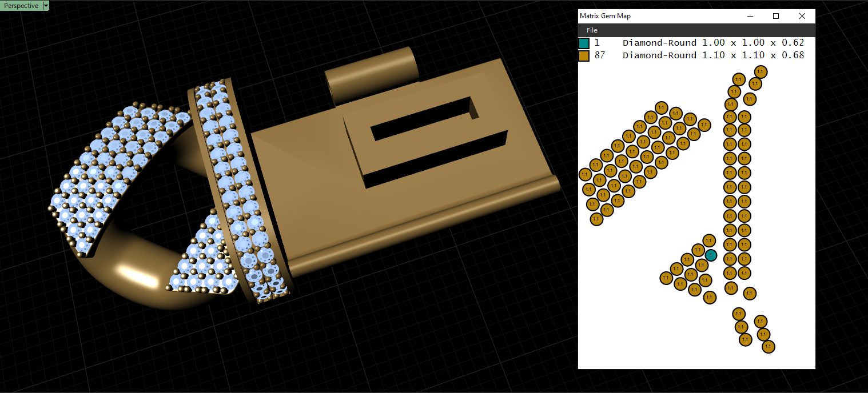Select the Perspective viewport label
The image size is (868, 393).
click(21, 6)
